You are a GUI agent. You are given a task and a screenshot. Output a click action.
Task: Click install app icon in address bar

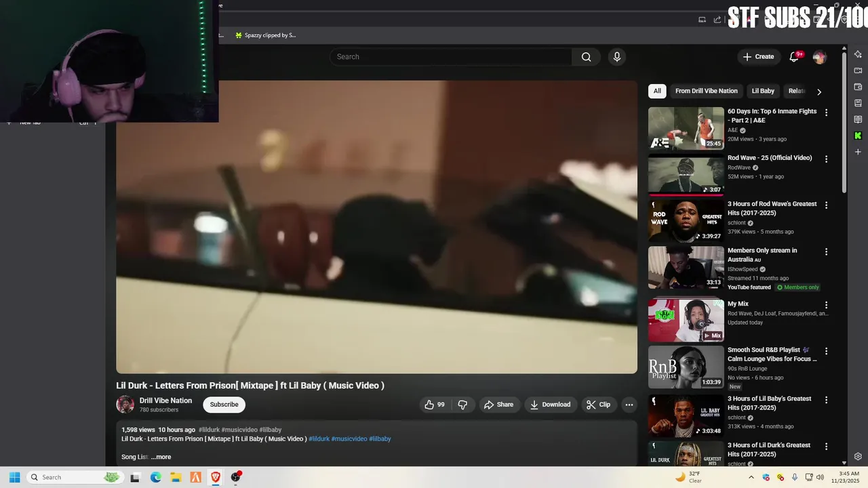point(702,20)
